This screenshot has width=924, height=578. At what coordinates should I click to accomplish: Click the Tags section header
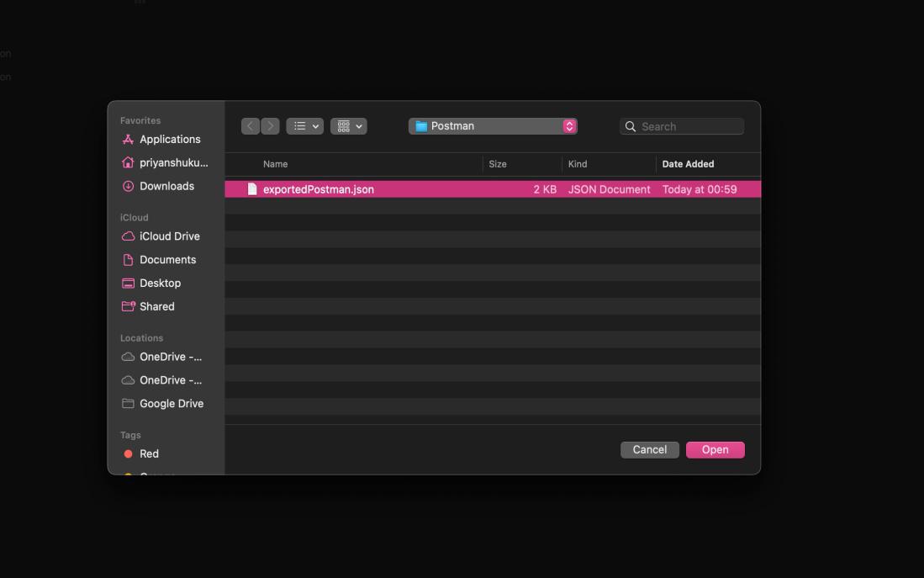130,435
